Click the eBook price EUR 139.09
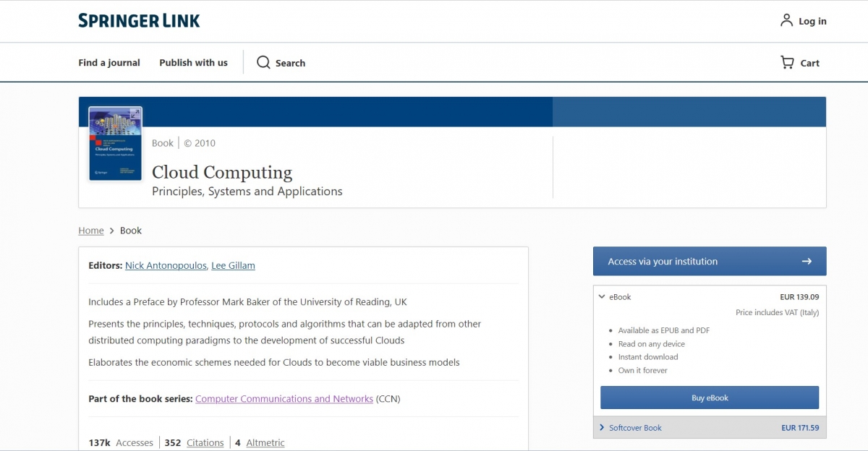The height and width of the screenshot is (451, 868). (x=799, y=296)
